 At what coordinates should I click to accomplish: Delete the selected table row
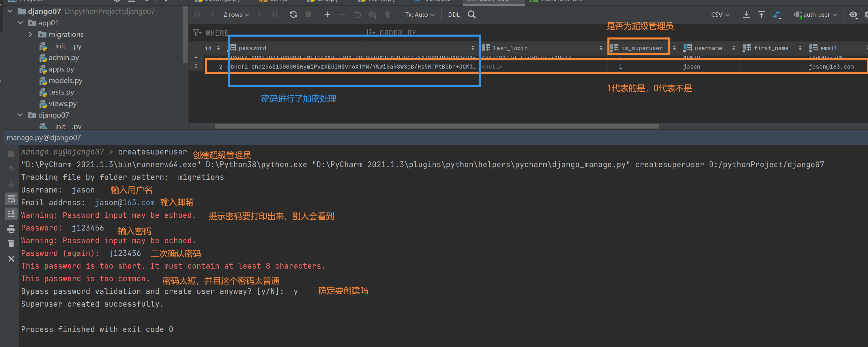point(342,14)
